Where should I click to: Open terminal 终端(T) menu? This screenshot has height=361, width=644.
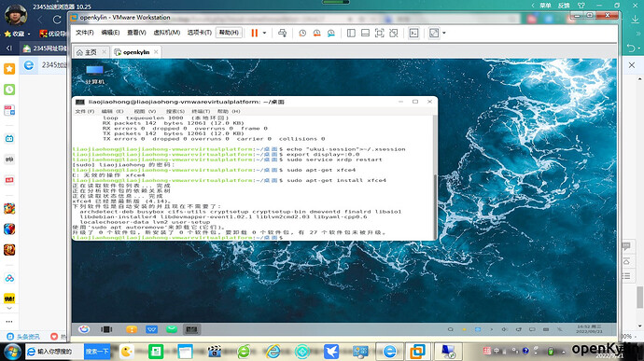tap(201, 111)
